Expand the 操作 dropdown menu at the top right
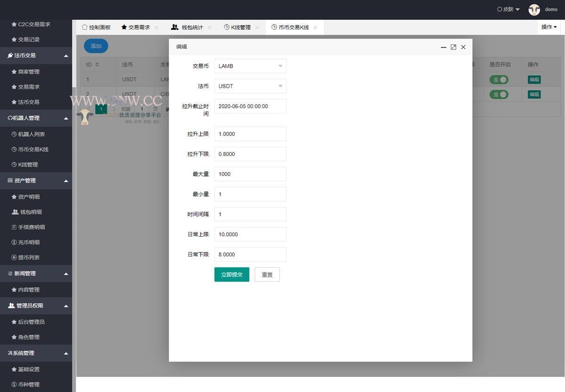 click(549, 27)
